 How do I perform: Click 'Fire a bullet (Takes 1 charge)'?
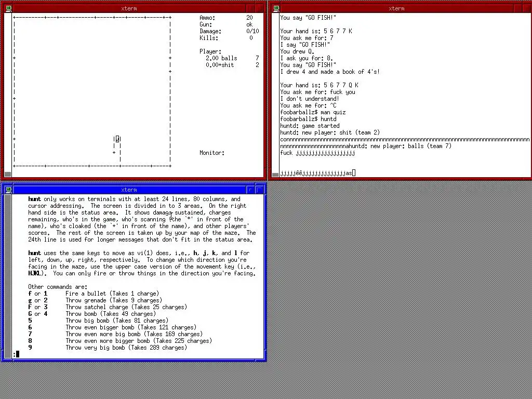pos(112,294)
